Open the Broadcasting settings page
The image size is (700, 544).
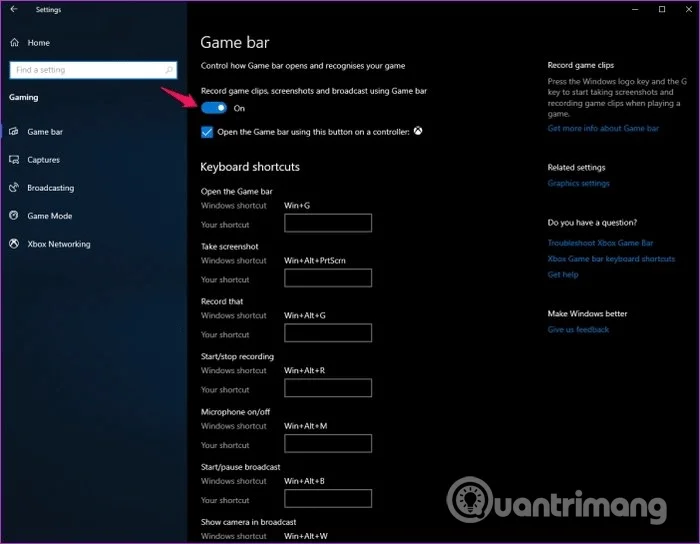click(x=50, y=188)
